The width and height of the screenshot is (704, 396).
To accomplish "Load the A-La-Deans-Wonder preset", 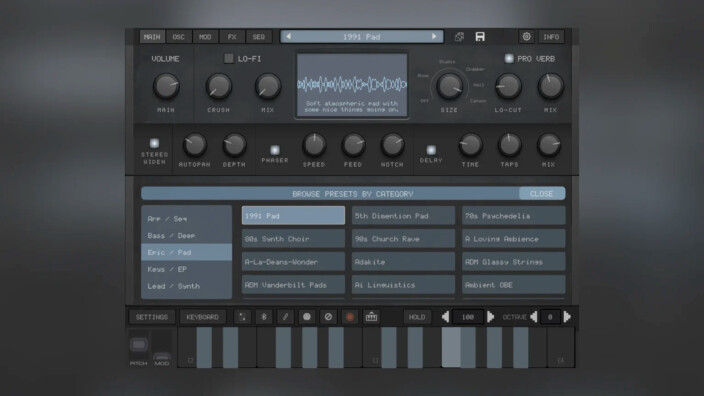I will [293, 262].
